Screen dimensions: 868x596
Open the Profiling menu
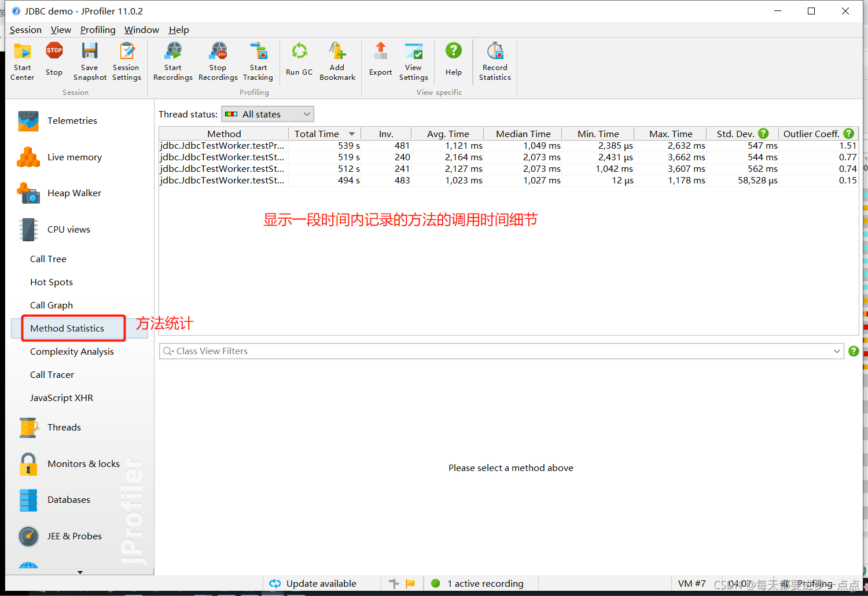(98, 30)
